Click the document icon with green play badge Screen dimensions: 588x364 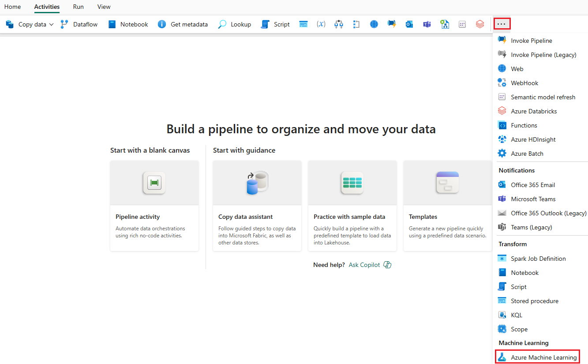click(445, 24)
